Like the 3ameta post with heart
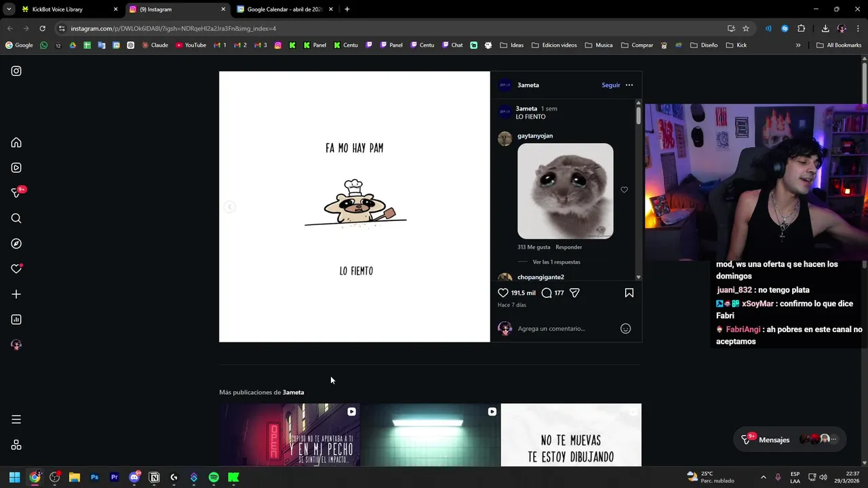 503,293
